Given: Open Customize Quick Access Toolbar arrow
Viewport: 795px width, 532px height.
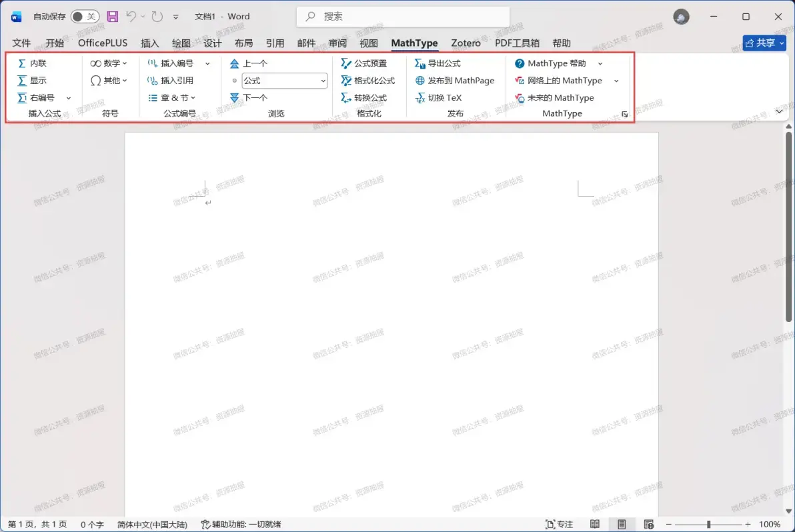Looking at the screenshot, I should pyautogui.click(x=175, y=17).
